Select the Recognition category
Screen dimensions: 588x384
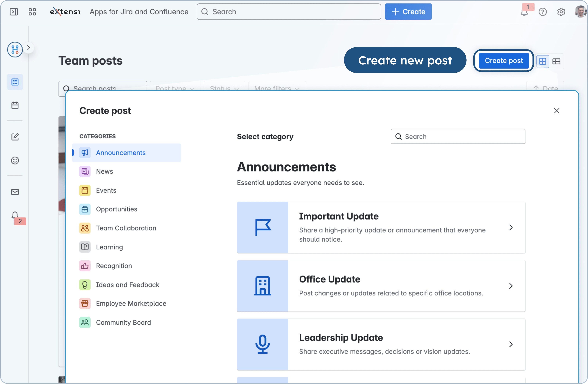pos(114,266)
